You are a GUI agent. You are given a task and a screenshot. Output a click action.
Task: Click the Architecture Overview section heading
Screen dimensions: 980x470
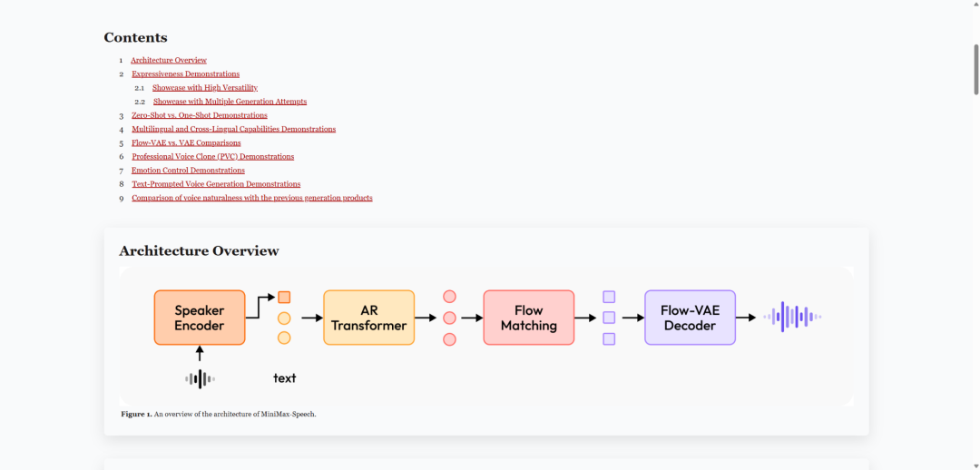[x=199, y=251]
